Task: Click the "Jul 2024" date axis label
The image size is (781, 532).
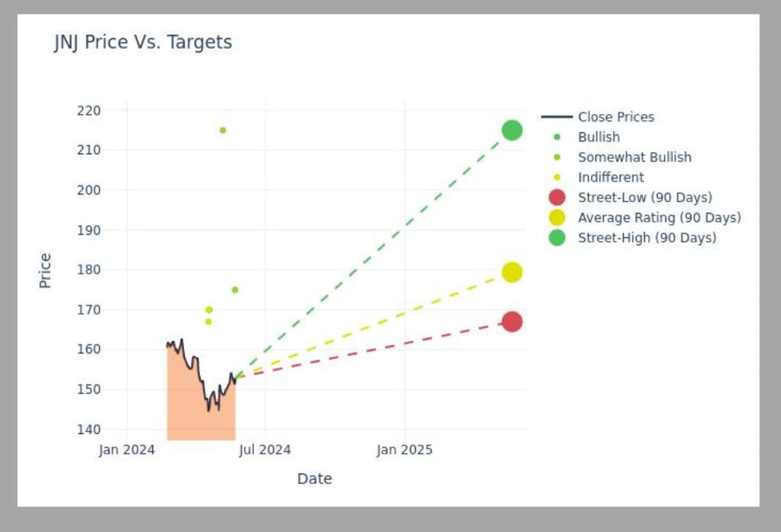Action: [x=265, y=450]
